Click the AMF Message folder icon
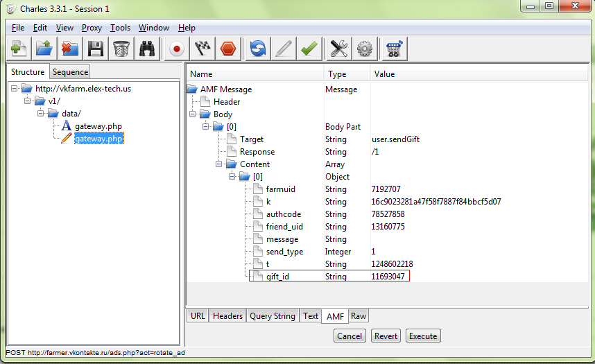The image size is (595, 364). 192,89
